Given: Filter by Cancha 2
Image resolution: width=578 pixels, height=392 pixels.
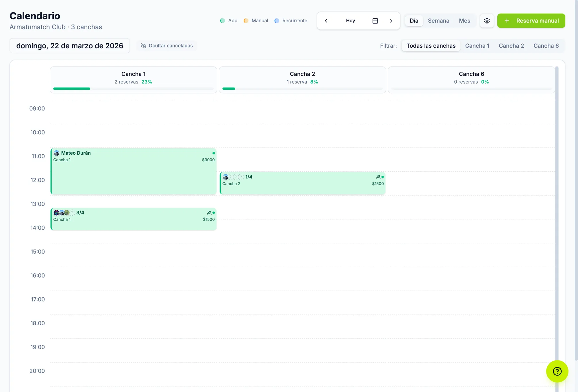Looking at the screenshot, I should click(x=511, y=46).
